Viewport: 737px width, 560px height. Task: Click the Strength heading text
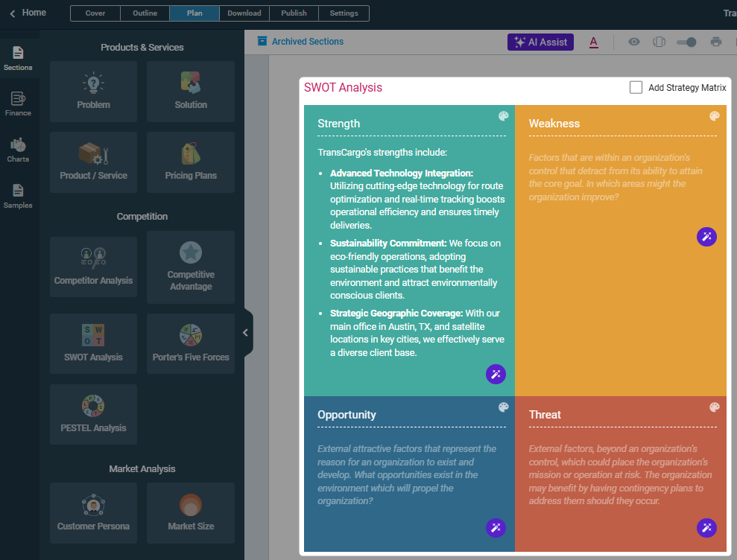coord(338,124)
